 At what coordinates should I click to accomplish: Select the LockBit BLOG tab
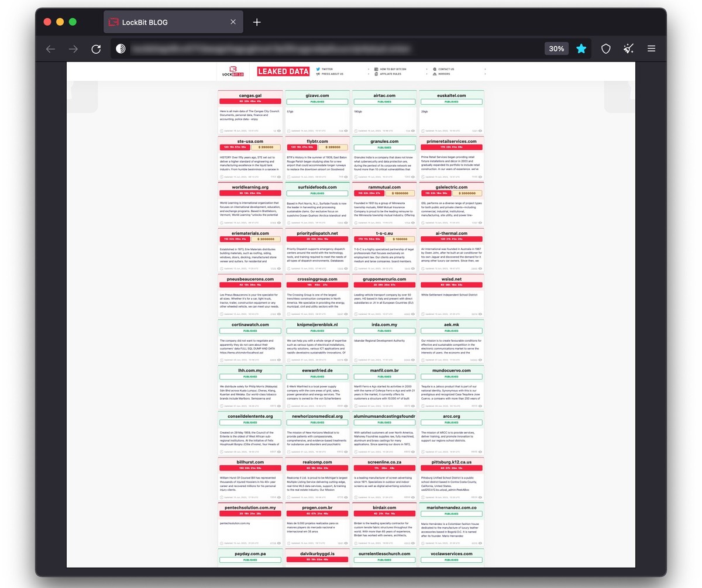pyautogui.click(x=173, y=22)
